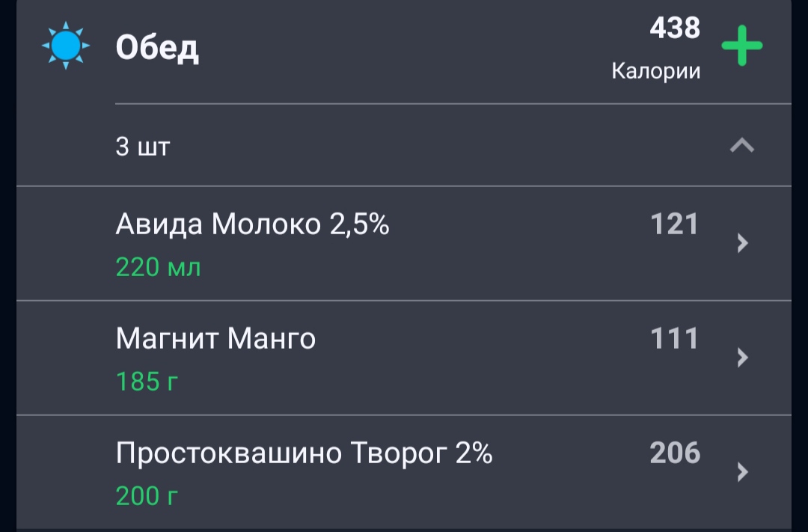Image resolution: width=808 pixels, height=532 pixels.
Task: Open Магнит Манго arrow chevron
Action: (x=743, y=357)
